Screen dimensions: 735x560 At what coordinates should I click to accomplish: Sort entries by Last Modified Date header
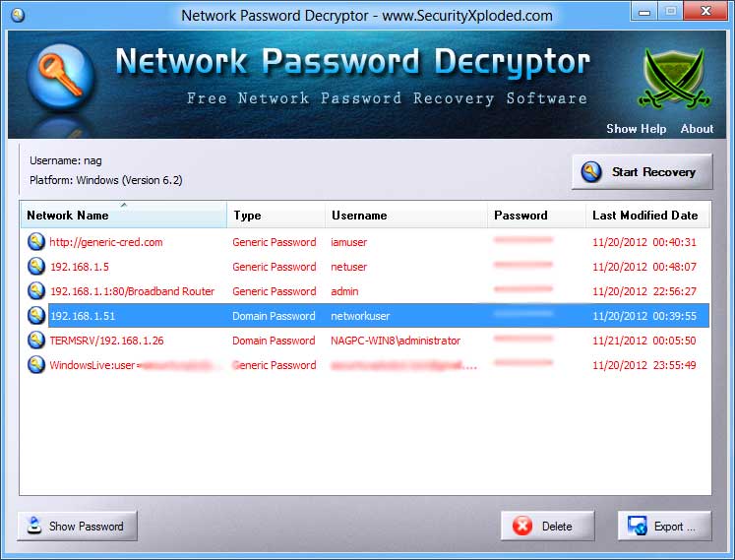point(645,216)
